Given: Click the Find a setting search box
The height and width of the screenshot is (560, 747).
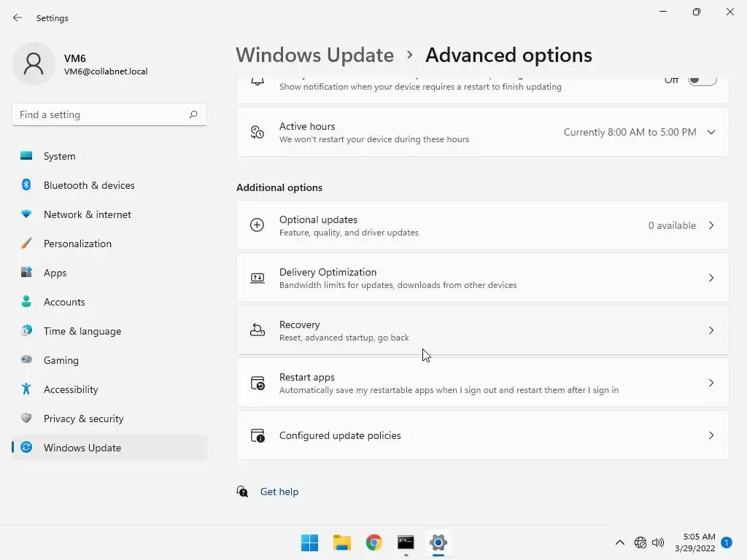Looking at the screenshot, I should (x=109, y=114).
